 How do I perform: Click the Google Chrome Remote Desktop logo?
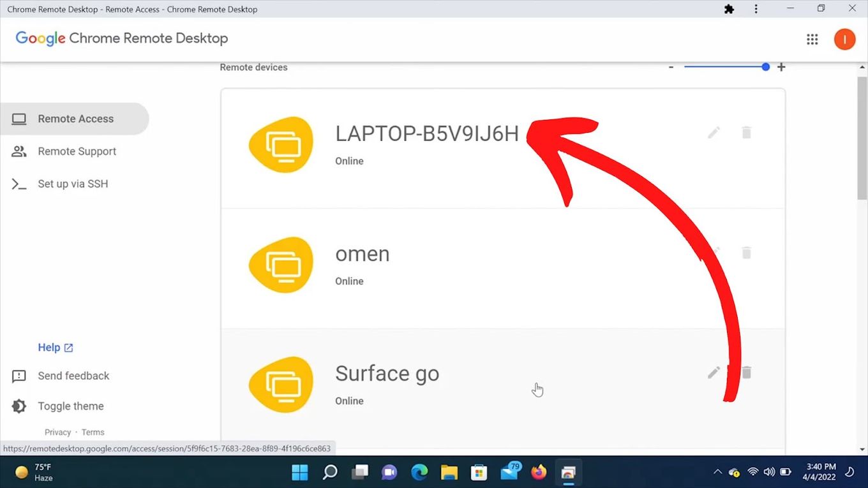[122, 38]
